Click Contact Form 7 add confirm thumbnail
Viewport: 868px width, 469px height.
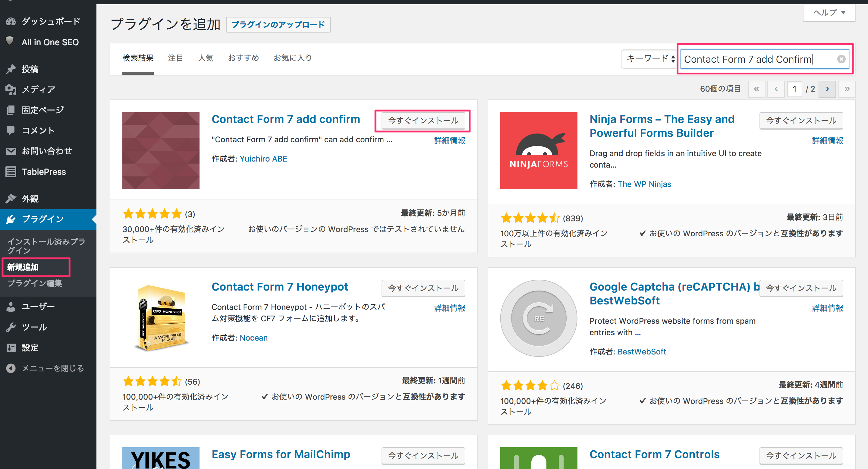(x=161, y=151)
